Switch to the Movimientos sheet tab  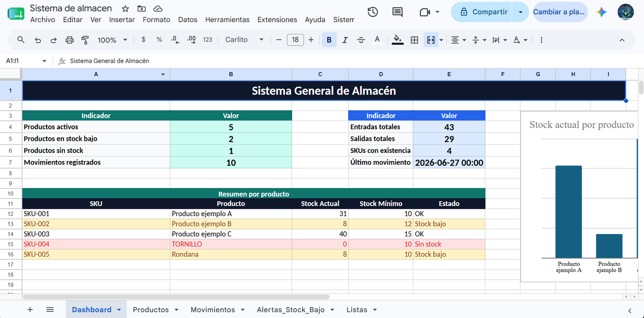pyautogui.click(x=213, y=310)
